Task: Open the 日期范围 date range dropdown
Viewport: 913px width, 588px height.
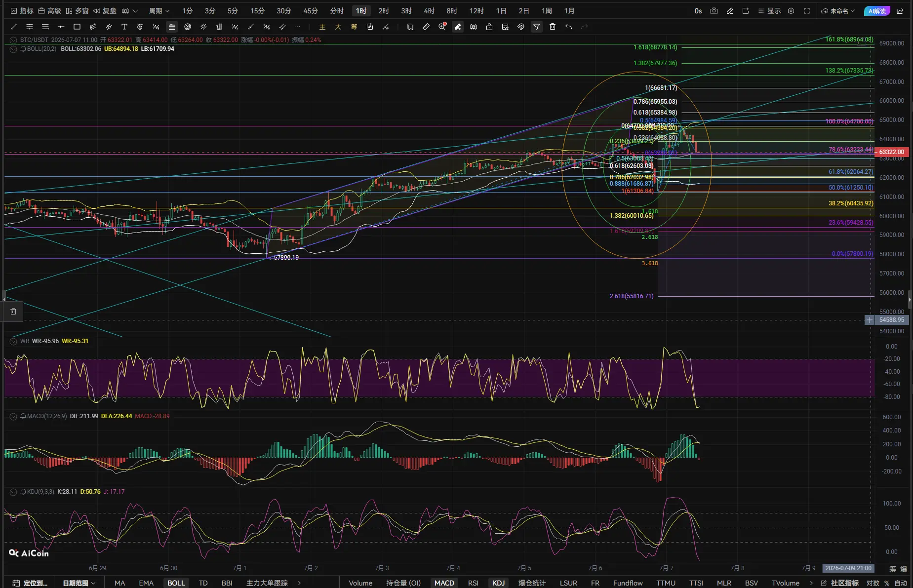Action: 79,583
